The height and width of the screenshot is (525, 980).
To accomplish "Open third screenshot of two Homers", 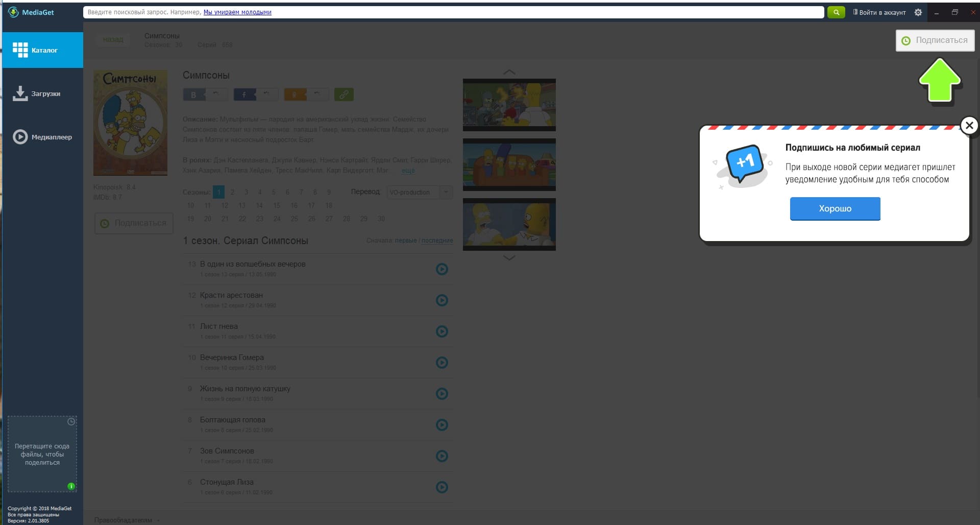I will (x=509, y=224).
